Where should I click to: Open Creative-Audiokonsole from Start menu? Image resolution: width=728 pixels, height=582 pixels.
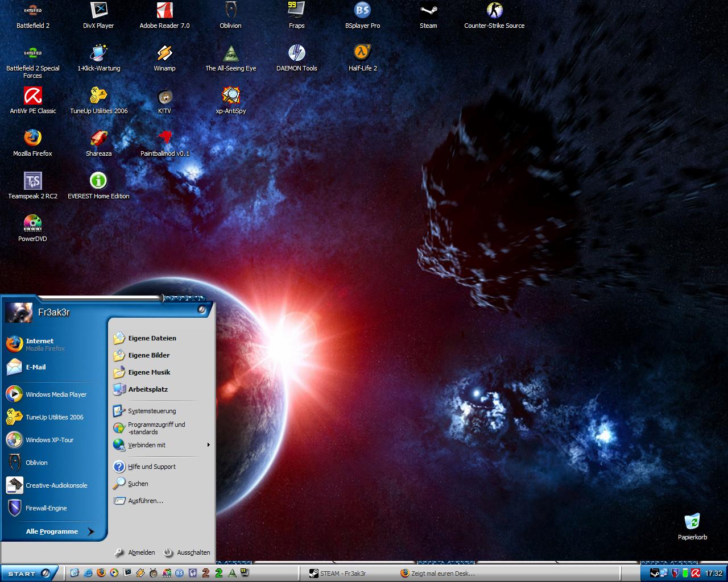55,485
